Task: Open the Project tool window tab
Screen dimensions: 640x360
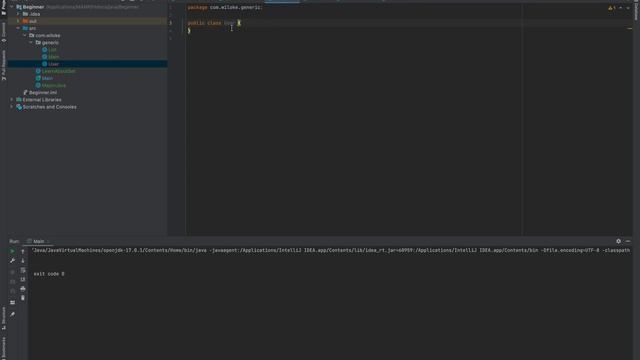Action: (4, 8)
